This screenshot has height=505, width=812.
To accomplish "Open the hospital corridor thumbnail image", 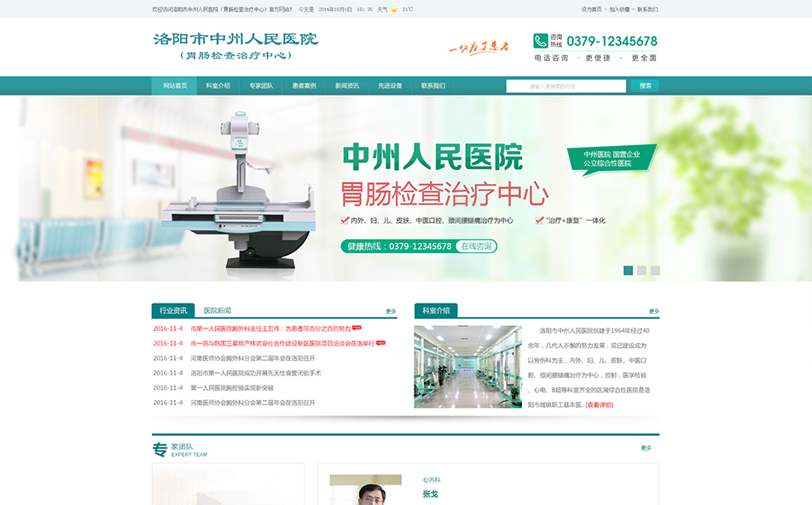I will click(467, 366).
